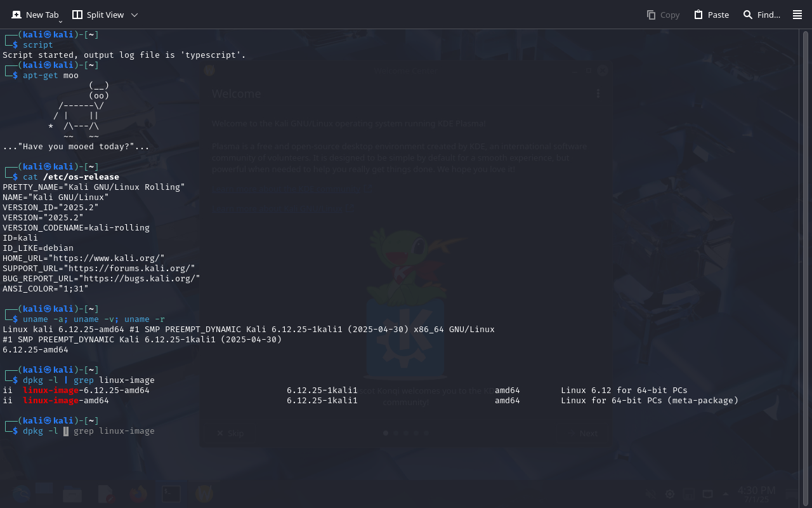Click the VERSION_CODENAME=kali-rolling line
Screen dimensions: 812x508
coord(76,228)
